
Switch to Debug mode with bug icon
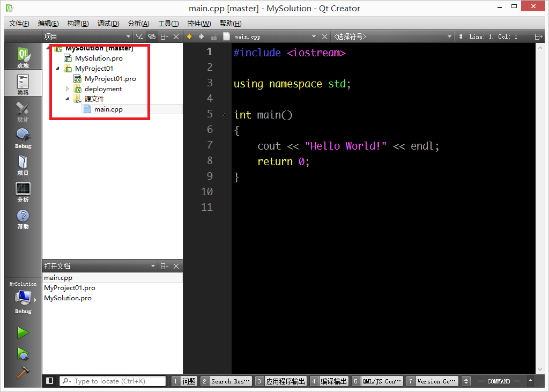(23, 137)
